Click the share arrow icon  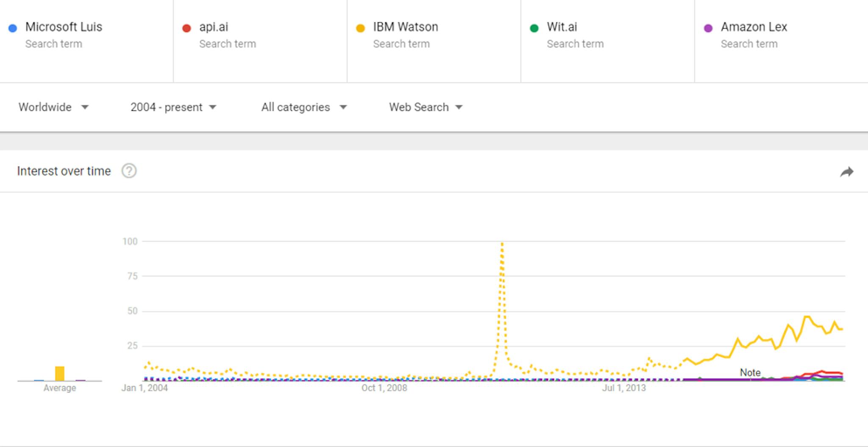pyautogui.click(x=846, y=172)
